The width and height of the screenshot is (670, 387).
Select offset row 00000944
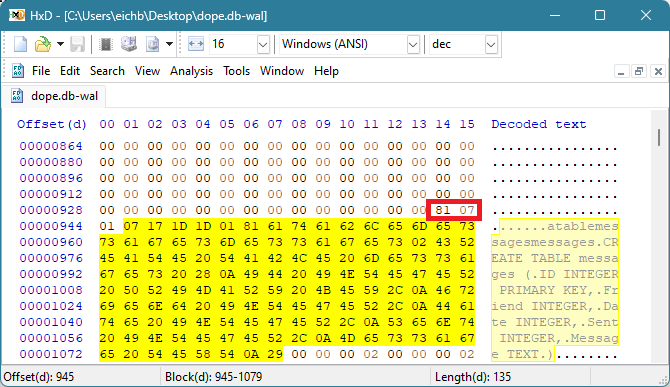click(51, 226)
